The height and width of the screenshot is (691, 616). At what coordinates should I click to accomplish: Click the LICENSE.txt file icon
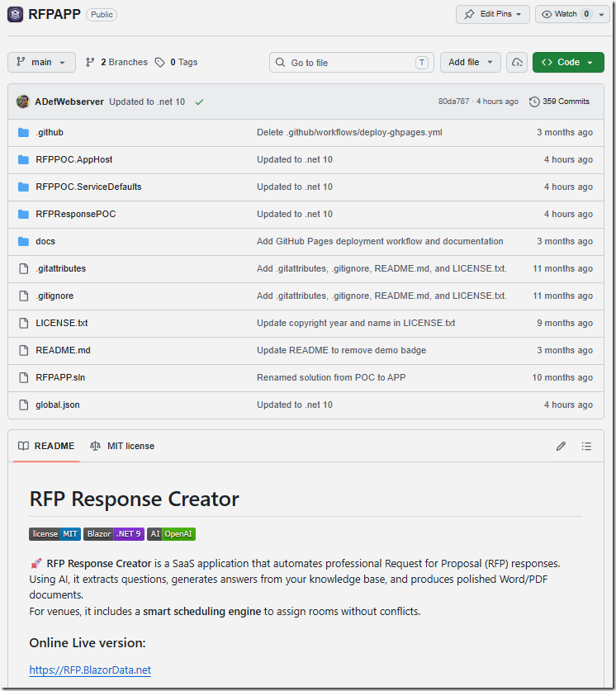[x=24, y=323]
